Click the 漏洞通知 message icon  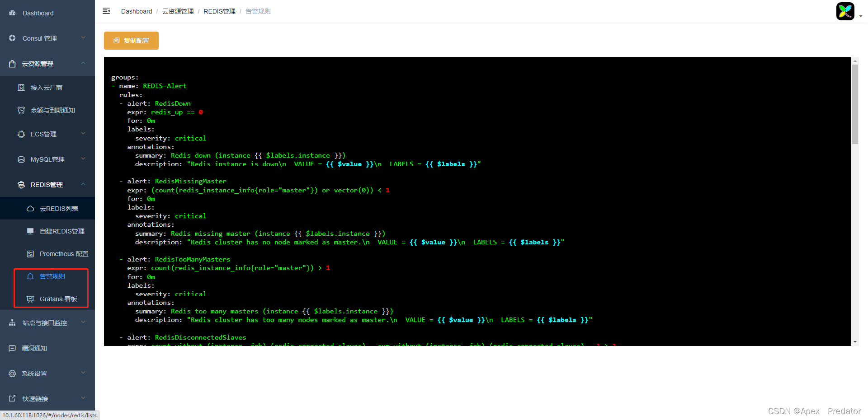12,348
